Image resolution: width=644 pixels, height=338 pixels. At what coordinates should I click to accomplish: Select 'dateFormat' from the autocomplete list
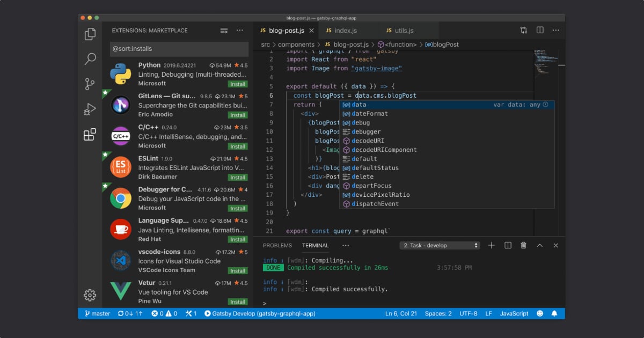(x=369, y=113)
